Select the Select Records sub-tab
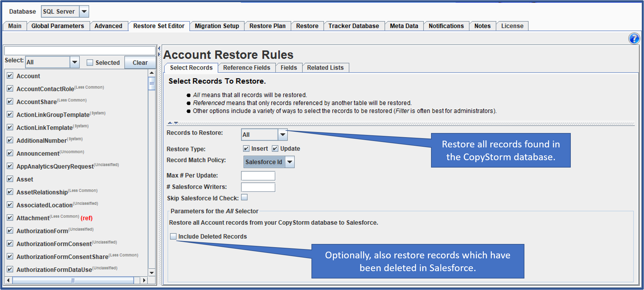 [191, 67]
